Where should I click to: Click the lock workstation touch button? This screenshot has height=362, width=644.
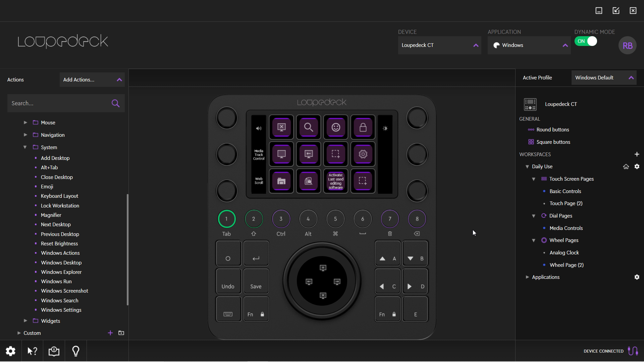(x=363, y=127)
